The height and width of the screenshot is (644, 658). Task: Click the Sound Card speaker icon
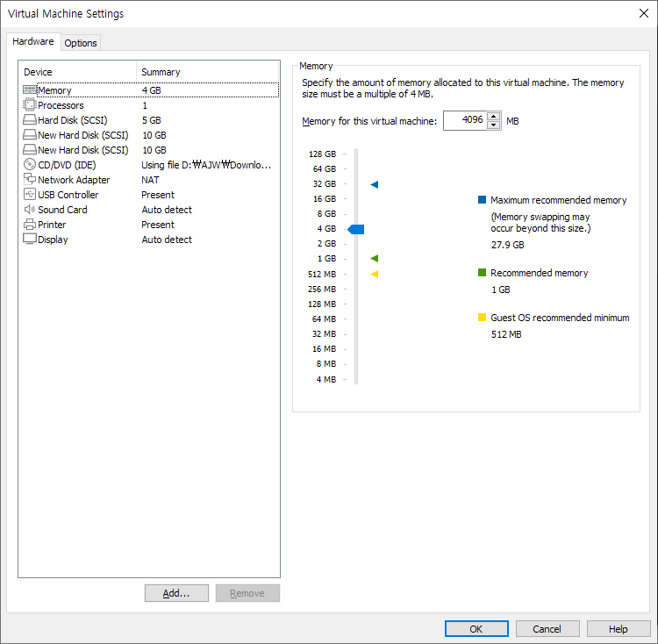[29, 209]
